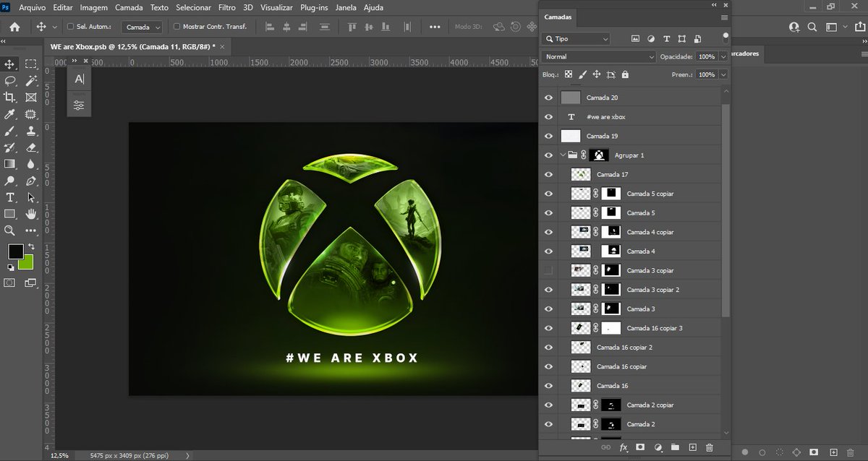Select the Eyedropper tool

[10, 114]
